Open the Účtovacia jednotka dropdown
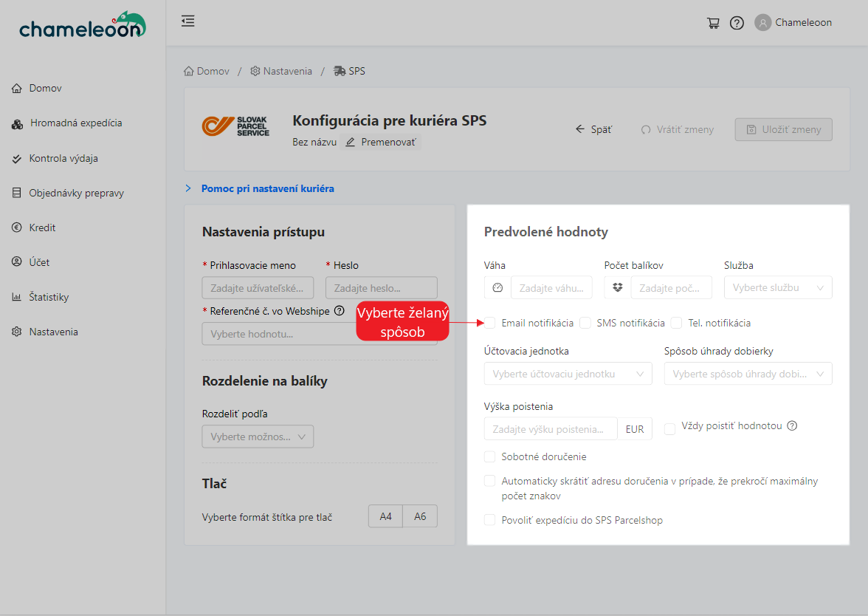 coord(568,374)
